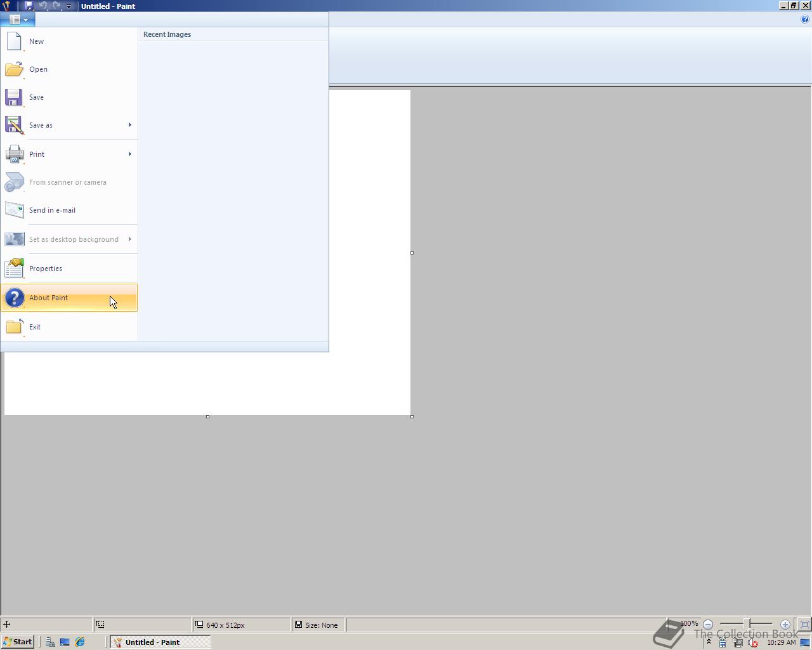Screen dimensions: 812x650
Task: Click the New document icon
Action: coord(14,41)
